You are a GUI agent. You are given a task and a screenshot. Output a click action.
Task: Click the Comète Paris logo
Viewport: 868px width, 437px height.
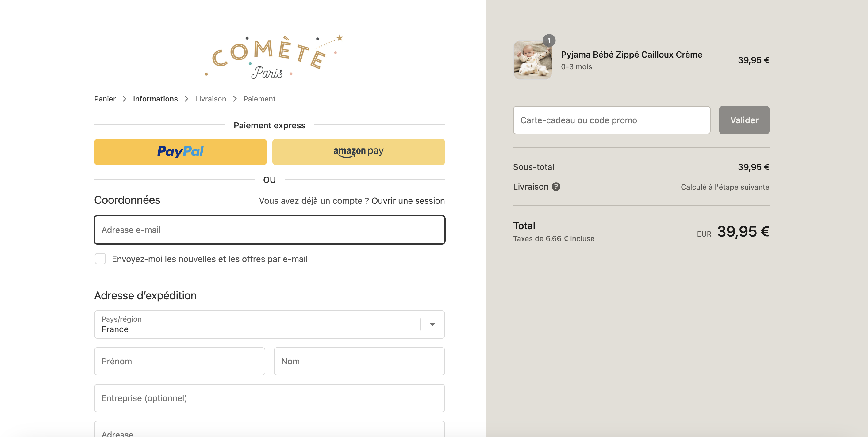click(x=274, y=57)
